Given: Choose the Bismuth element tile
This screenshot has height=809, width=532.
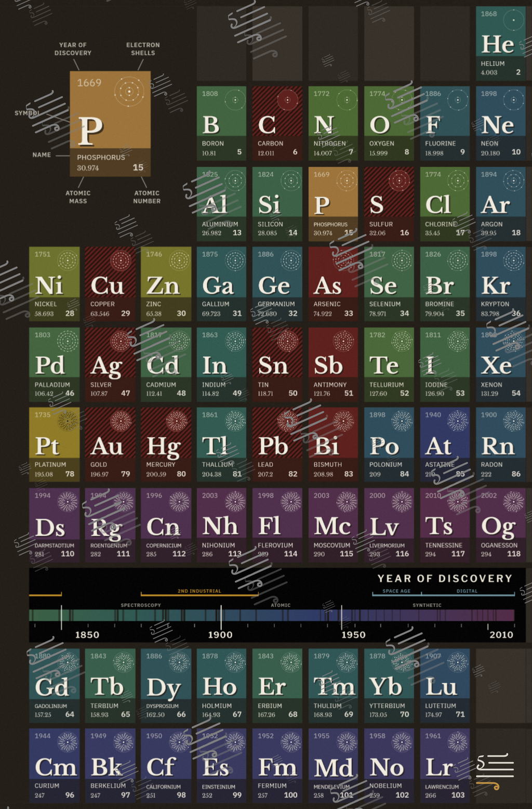Looking at the screenshot, I should (333, 445).
